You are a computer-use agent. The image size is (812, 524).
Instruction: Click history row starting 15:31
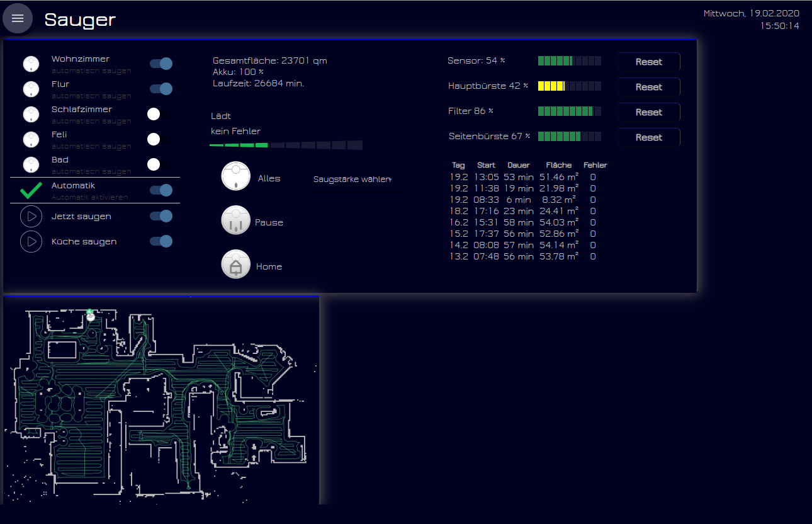coord(523,222)
